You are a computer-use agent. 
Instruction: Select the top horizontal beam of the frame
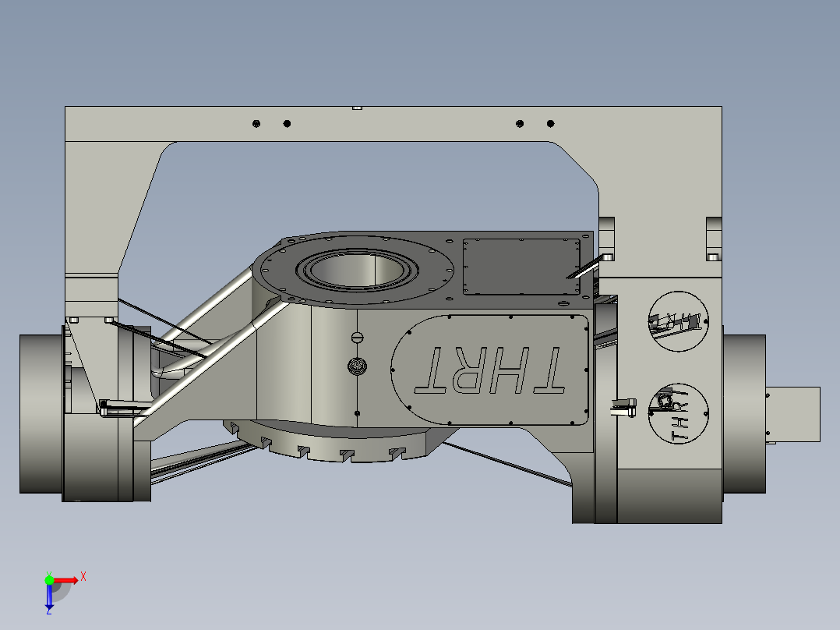pos(394,124)
